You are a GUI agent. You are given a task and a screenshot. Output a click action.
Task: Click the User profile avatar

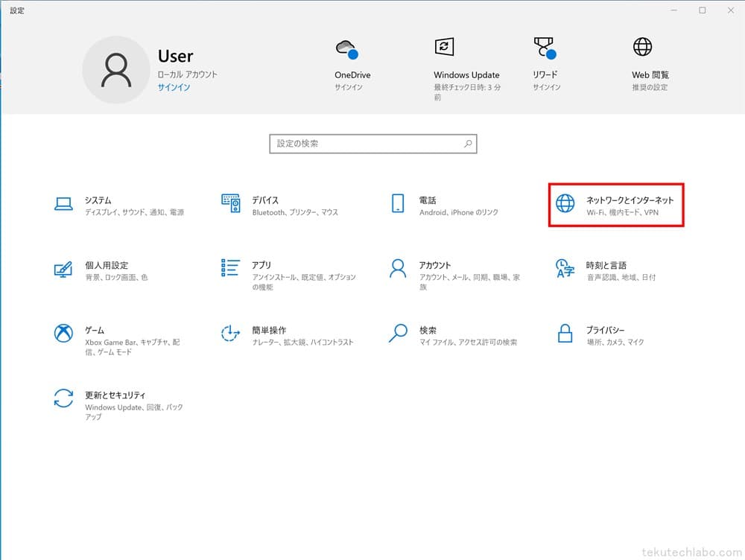point(116,70)
